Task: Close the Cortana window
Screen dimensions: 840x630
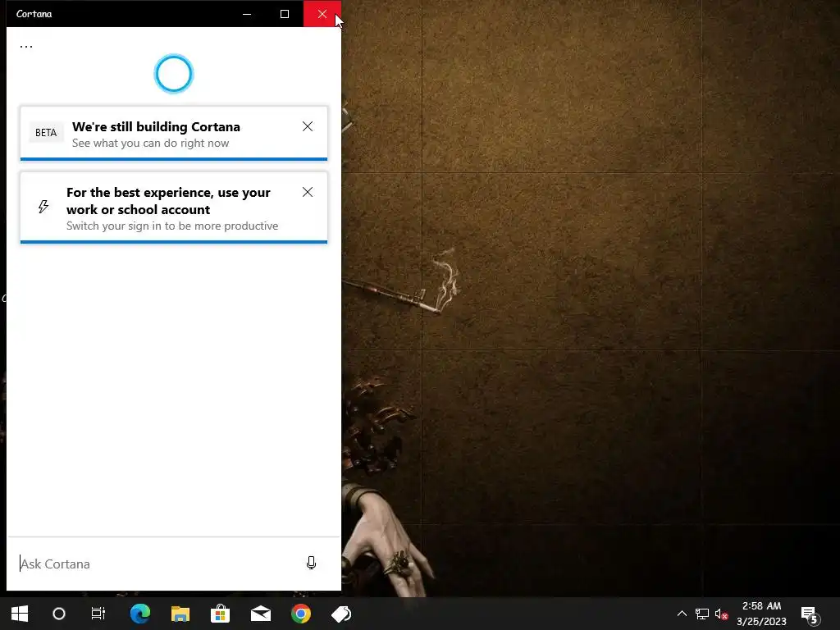Action: 322,14
